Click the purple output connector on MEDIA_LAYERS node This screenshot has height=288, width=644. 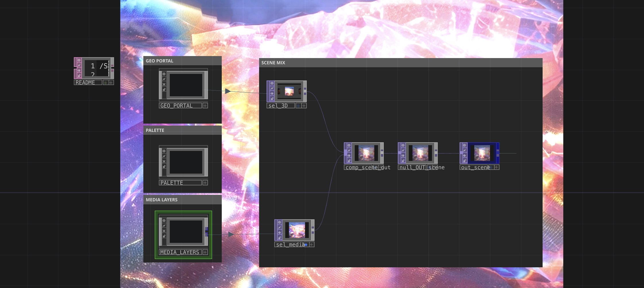click(207, 234)
